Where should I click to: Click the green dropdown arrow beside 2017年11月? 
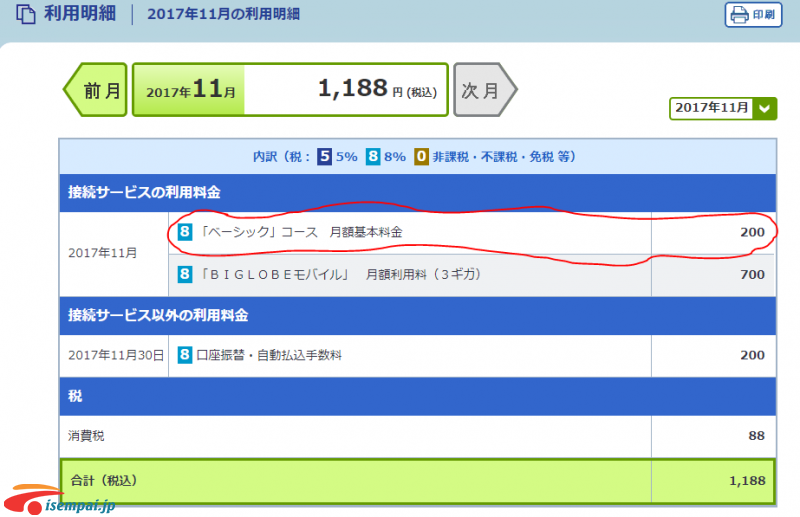click(x=764, y=108)
